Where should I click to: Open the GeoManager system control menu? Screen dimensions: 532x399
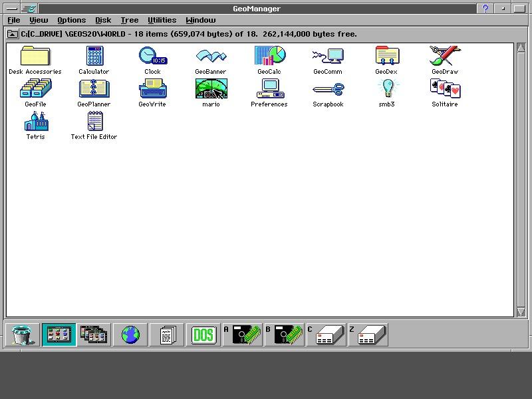click(11, 9)
